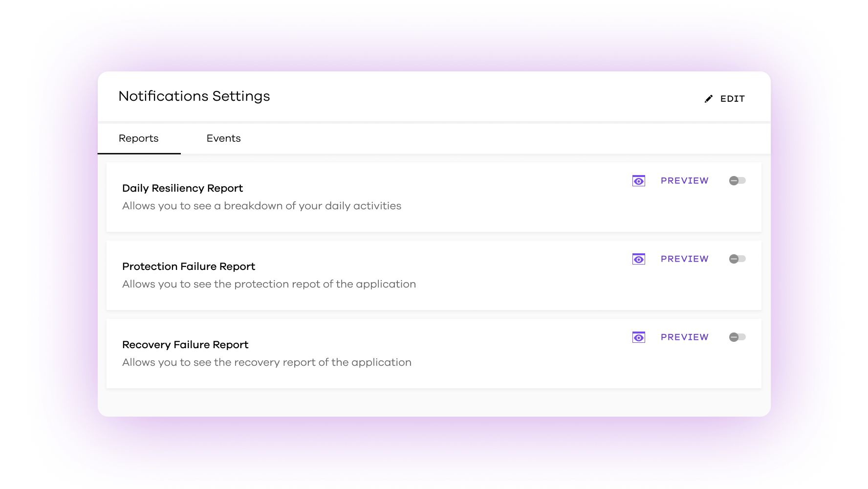Click the EDIT button label
The width and height of the screenshot is (868, 489).
click(x=732, y=99)
